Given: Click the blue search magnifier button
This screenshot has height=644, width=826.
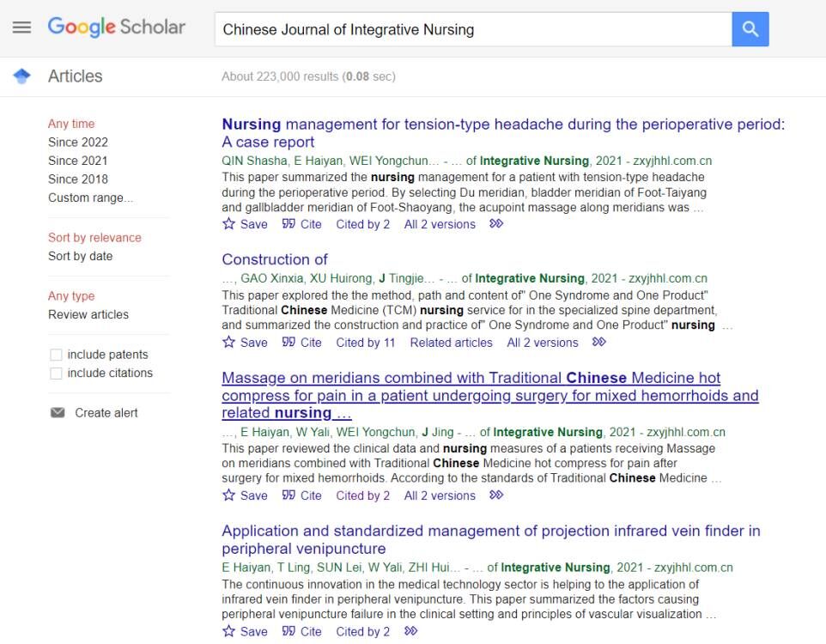Looking at the screenshot, I should click(x=750, y=29).
